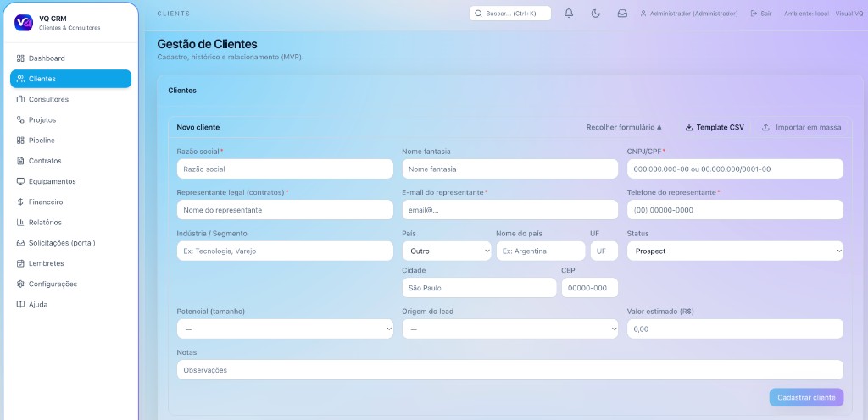Click the Configurações gear icon
868x420 pixels.
click(20, 284)
